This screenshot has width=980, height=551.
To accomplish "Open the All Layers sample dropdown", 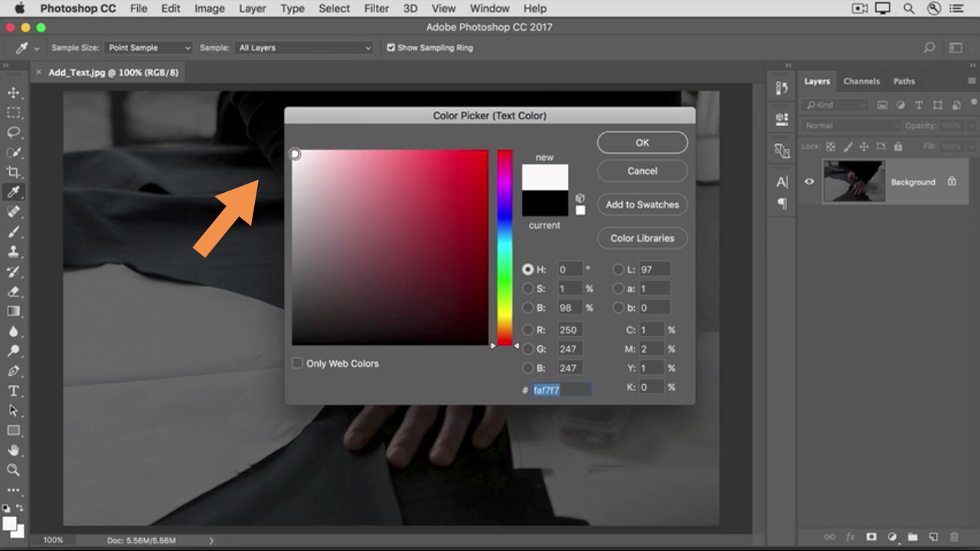I will pos(304,47).
